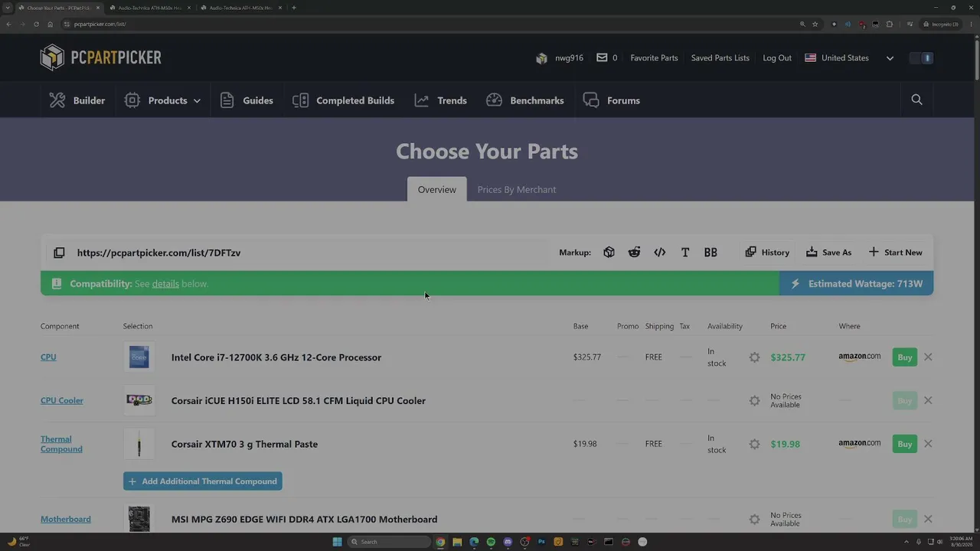Remove the CPU Cooler from the list
Image resolution: width=980 pixels, height=551 pixels.
coord(928,400)
